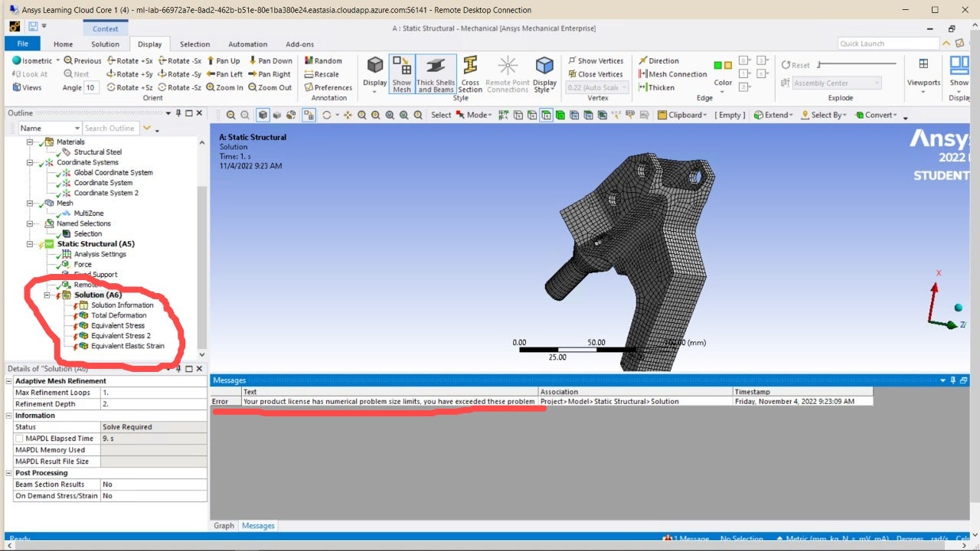Pan the view Up

[x=223, y=60]
